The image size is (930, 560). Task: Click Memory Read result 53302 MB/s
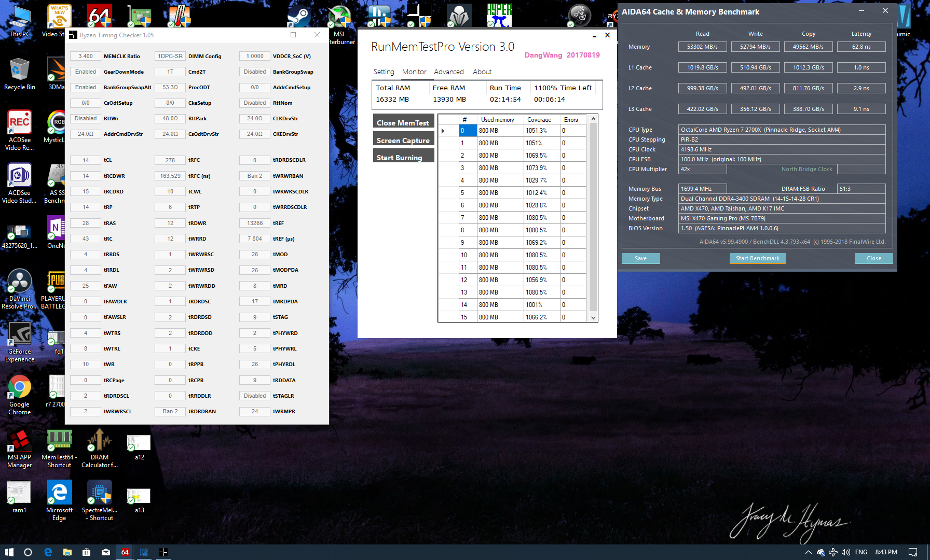pos(702,47)
